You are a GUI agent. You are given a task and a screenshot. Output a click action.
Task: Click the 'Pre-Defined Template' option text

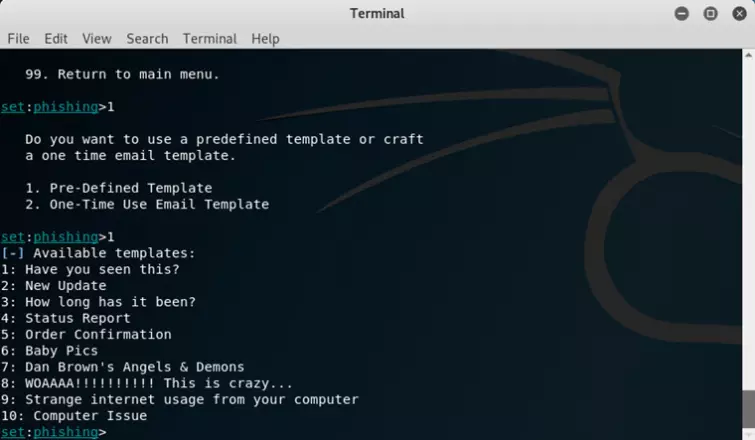(130, 188)
